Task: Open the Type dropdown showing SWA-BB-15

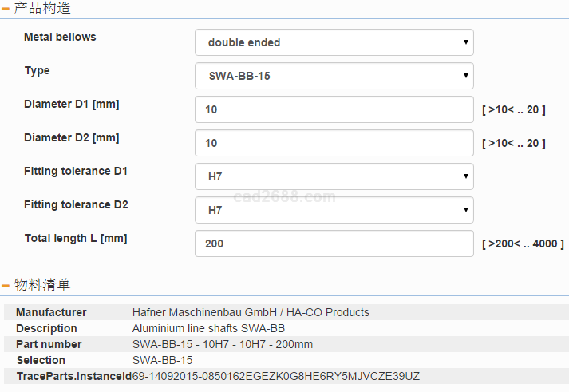Action: 334,76
